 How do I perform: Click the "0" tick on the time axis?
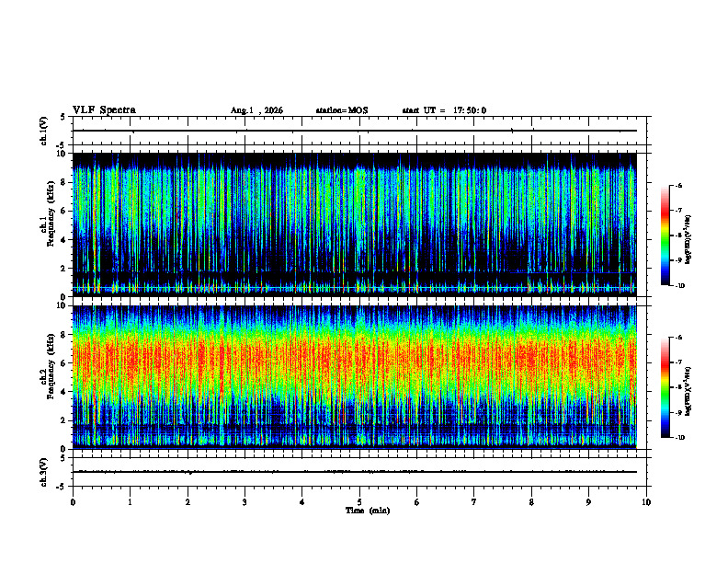73,502
